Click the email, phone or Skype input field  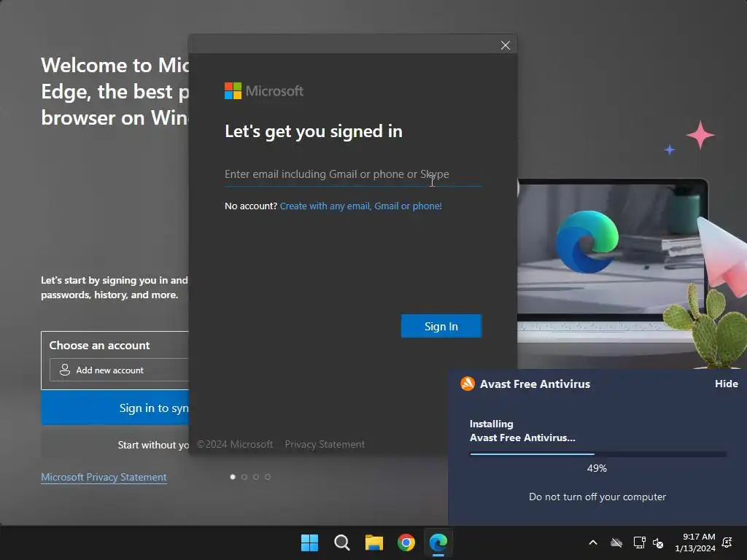click(x=353, y=174)
